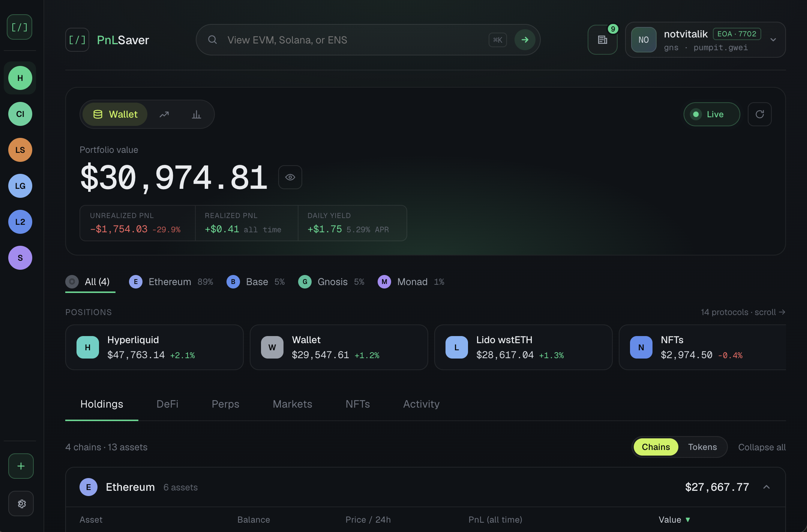This screenshot has height=532, width=807.
Task: Select Chains grouping toggle
Action: pyautogui.click(x=656, y=447)
